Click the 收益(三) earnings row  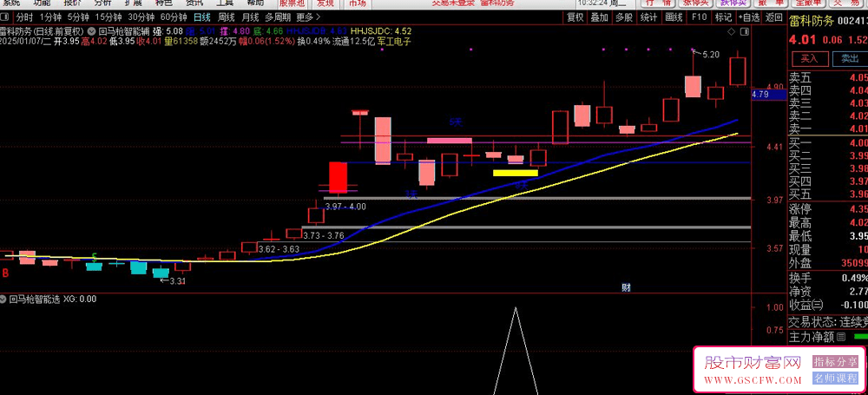click(x=827, y=305)
